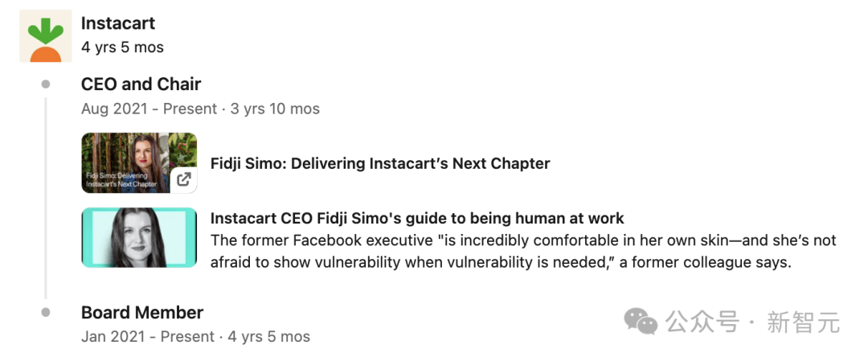This screenshot has height=357, width=868.
Task: Select the "Board Member" position title
Action: [x=142, y=312]
